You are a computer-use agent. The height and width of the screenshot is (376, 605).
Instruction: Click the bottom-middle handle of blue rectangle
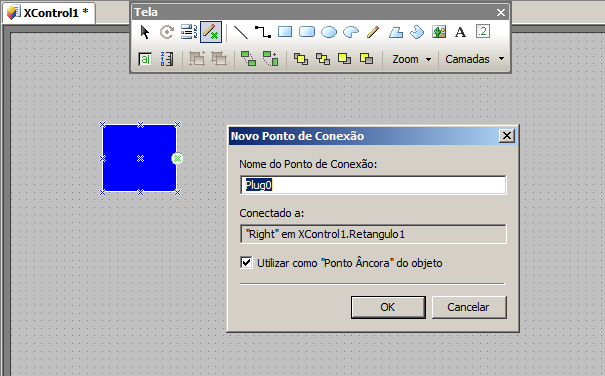(x=140, y=192)
